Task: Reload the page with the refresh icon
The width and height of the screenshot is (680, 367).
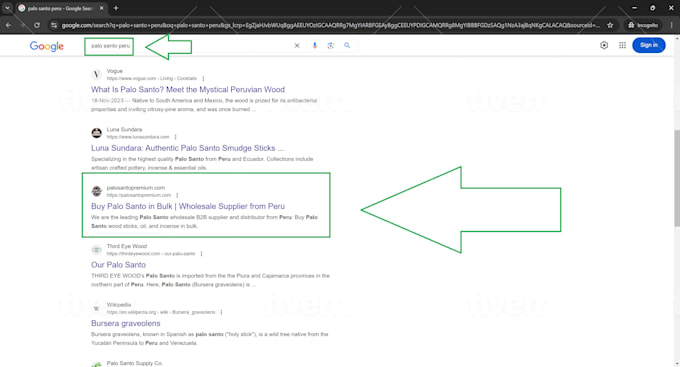Action: tap(37, 25)
